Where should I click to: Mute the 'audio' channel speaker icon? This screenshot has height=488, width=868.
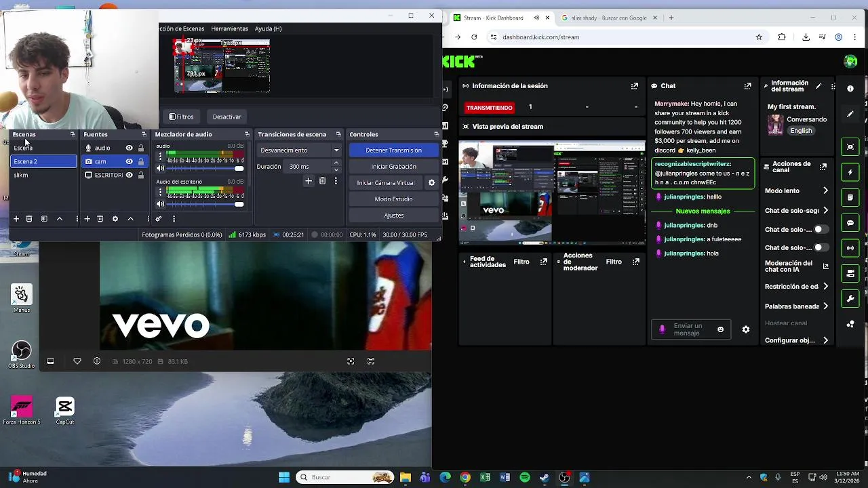pos(161,168)
